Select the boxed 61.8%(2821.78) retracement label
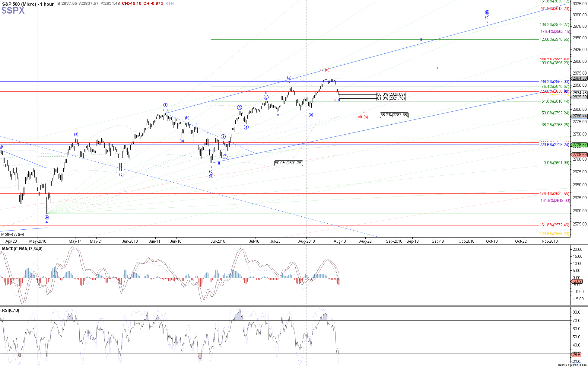This screenshot has width=588, height=367. (391, 98)
